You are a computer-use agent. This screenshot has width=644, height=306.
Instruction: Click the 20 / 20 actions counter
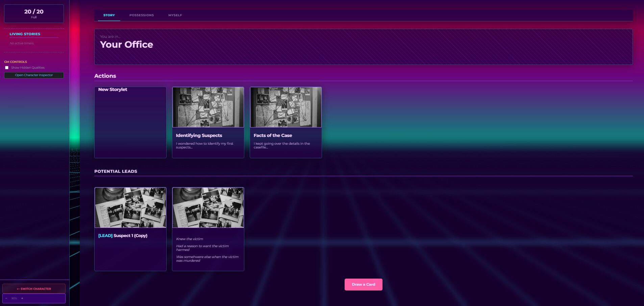[x=34, y=14]
